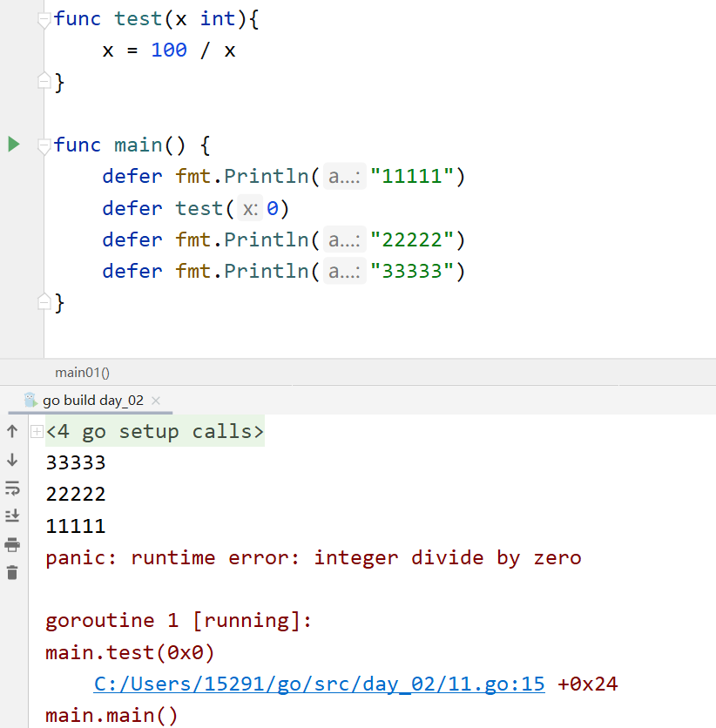The image size is (716, 728).
Task: Click the panic divide by zero error line
Action: 313,558
